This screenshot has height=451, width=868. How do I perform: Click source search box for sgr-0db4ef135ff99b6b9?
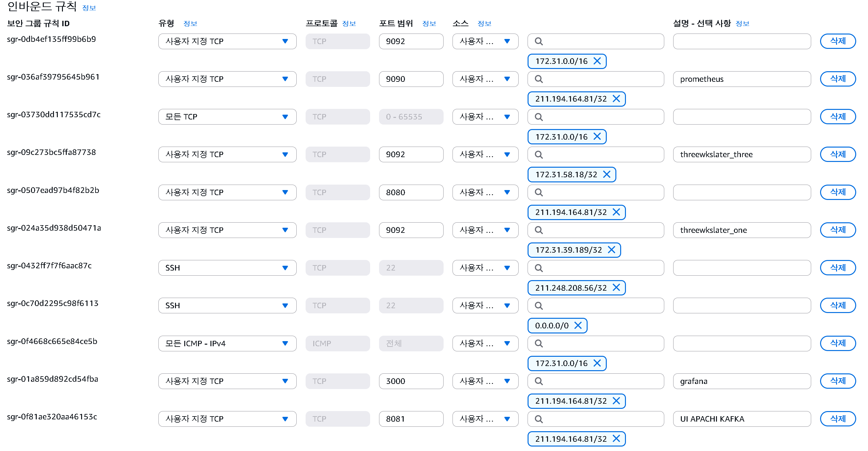pyautogui.click(x=596, y=41)
